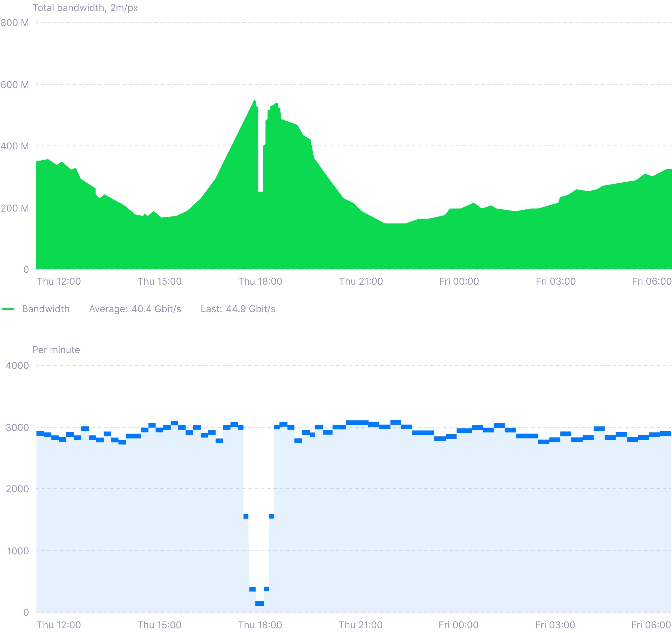Click the 'Total bandwidth, 2m/px' chart title

[85, 8]
